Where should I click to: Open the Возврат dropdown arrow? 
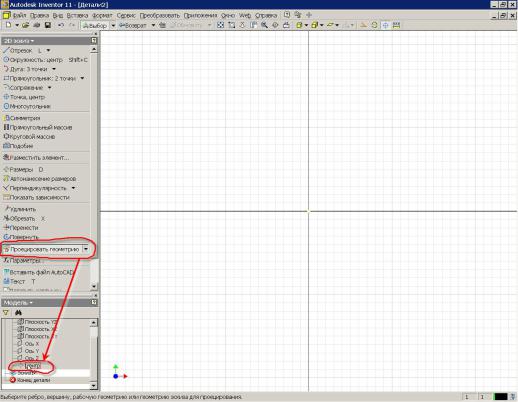pos(153,25)
